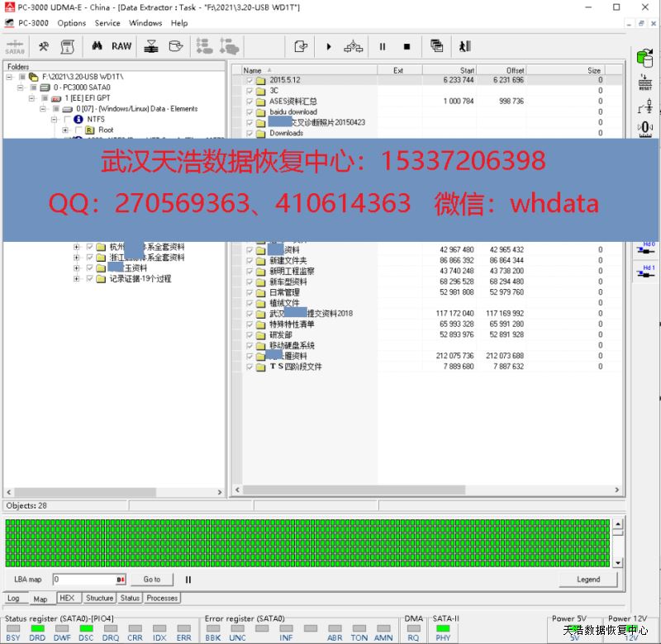The width and height of the screenshot is (661, 644).
Task: Click the pause toolbar button
Action: [x=383, y=47]
